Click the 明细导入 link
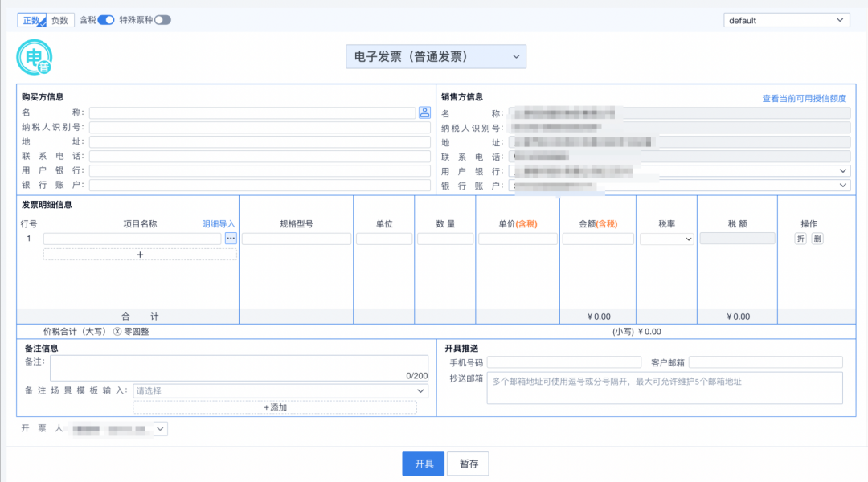Image resolution: width=868 pixels, height=482 pixels. pyautogui.click(x=218, y=223)
